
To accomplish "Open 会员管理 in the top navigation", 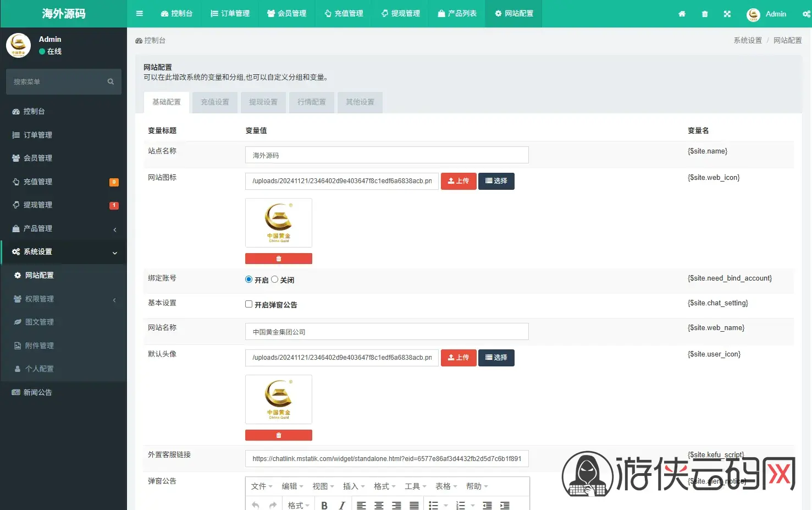I will 286,14.
